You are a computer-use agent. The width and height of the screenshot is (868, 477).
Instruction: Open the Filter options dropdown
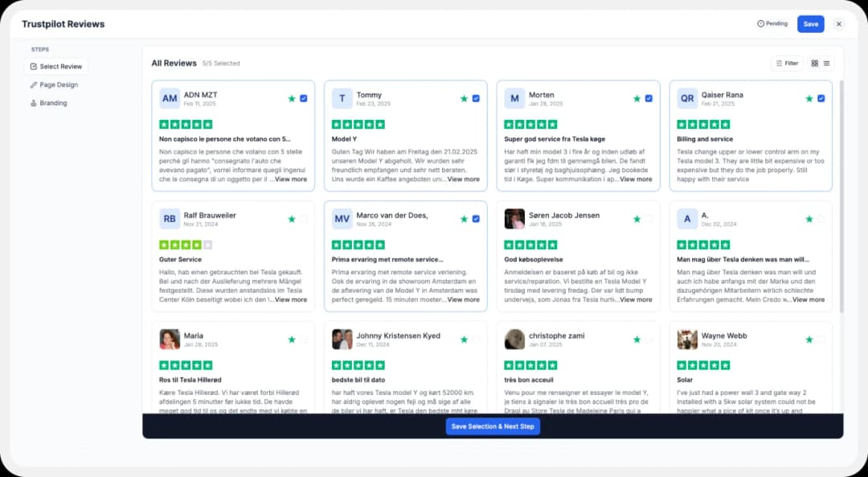(x=787, y=63)
